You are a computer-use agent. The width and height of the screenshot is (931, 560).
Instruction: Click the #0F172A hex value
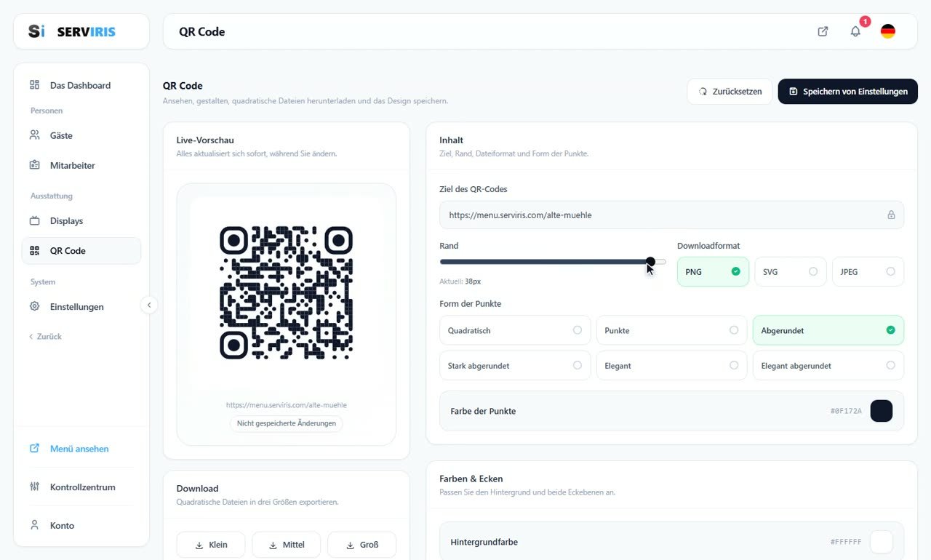coord(846,411)
